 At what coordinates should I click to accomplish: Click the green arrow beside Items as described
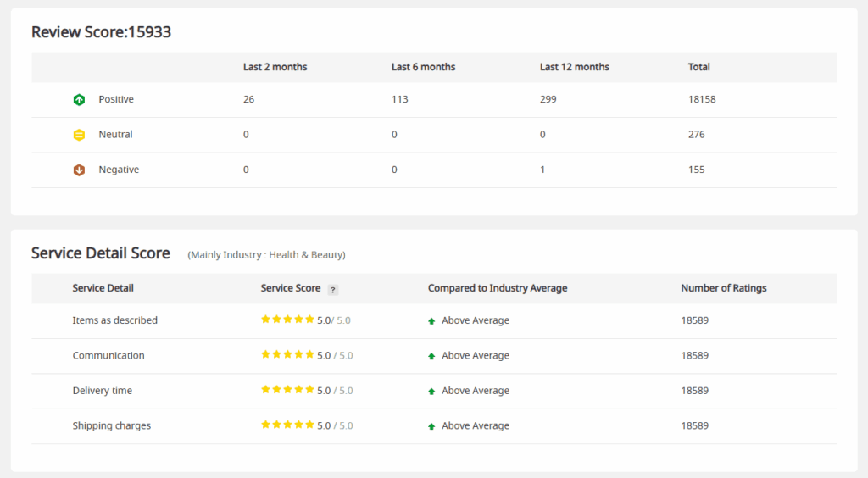click(x=431, y=321)
